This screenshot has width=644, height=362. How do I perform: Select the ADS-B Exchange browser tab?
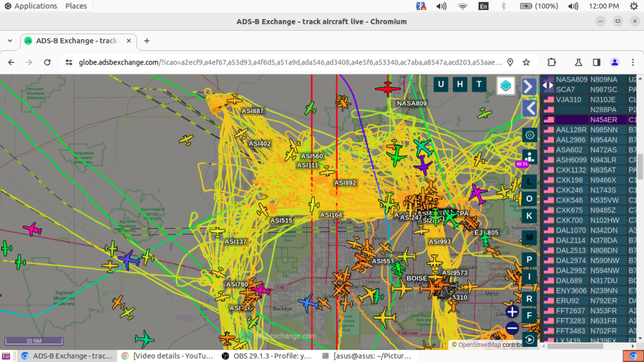pos(77,41)
